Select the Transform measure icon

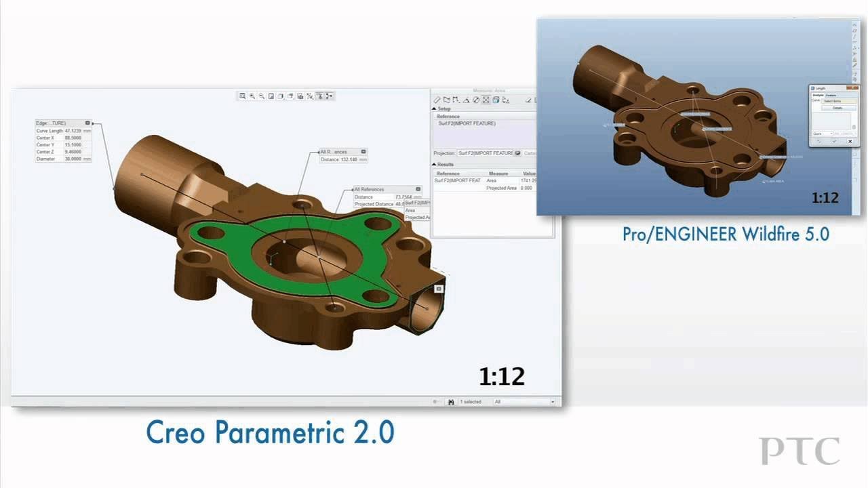click(x=505, y=100)
